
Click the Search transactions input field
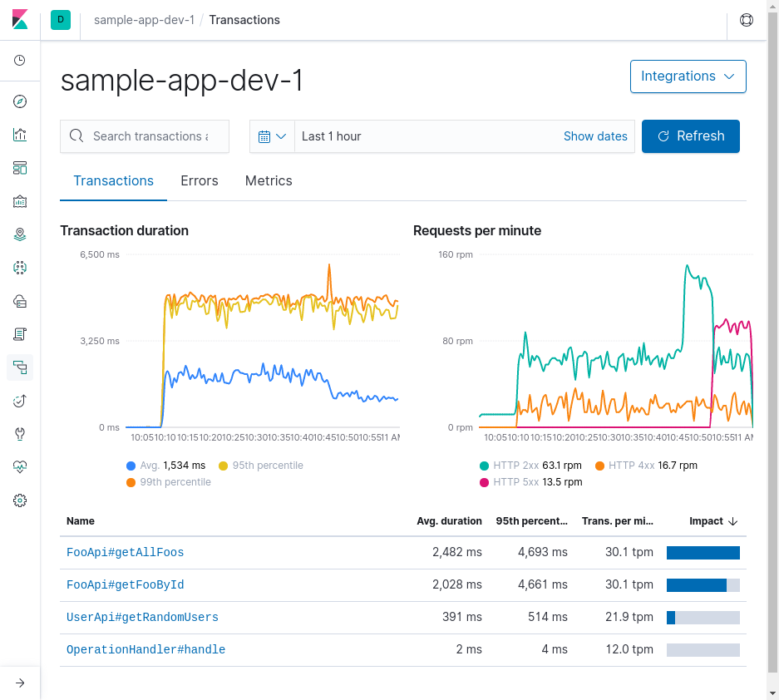pos(145,136)
